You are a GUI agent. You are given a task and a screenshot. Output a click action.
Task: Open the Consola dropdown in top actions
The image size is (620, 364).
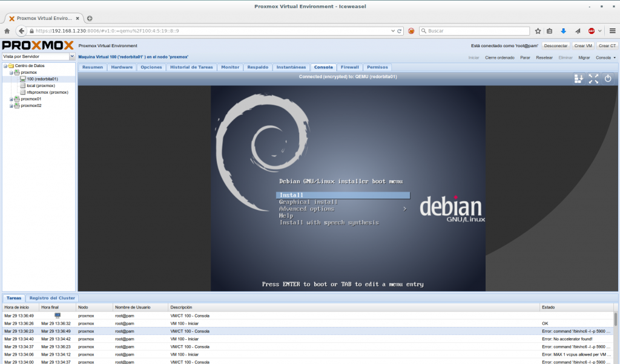(605, 57)
